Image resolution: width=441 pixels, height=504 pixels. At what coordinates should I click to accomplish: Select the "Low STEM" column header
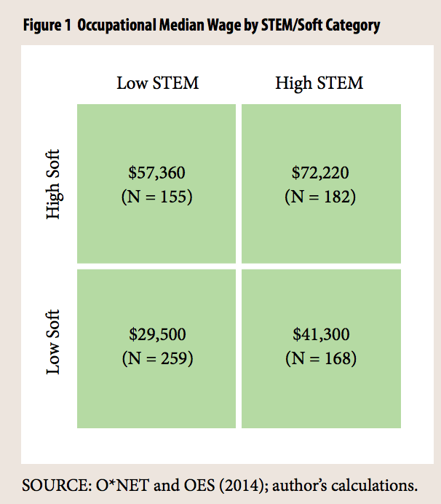click(x=157, y=83)
